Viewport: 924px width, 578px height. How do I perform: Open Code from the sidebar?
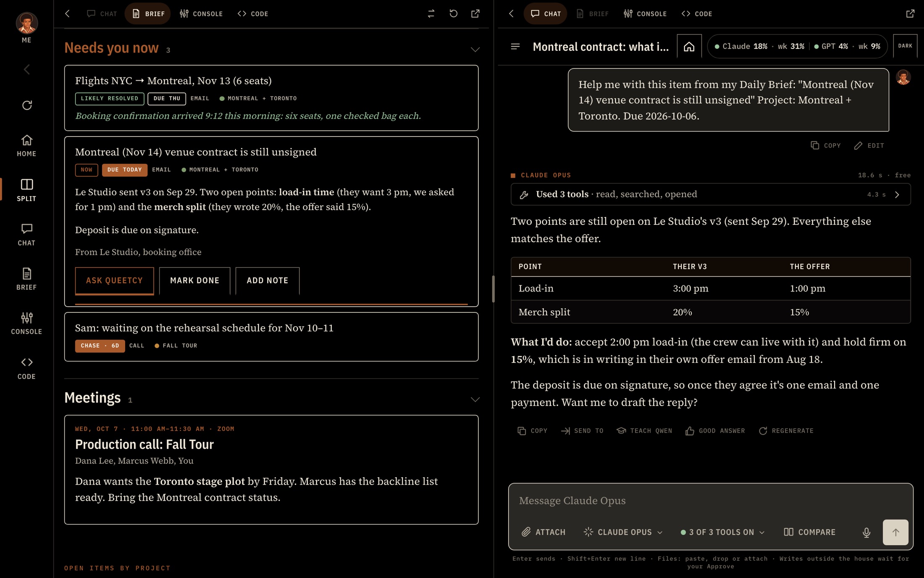click(x=26, y=368)
